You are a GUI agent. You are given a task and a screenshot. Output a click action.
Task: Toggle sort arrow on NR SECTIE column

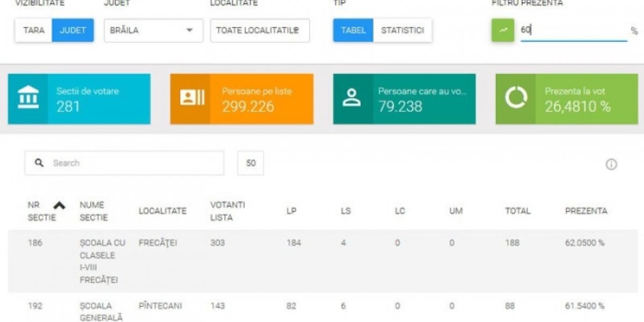click(x=60, y=206)
